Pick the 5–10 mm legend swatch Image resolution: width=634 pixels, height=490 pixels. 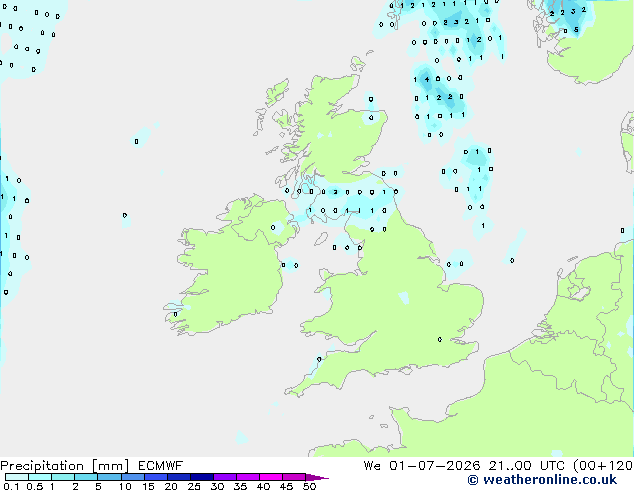click(109, 477)
